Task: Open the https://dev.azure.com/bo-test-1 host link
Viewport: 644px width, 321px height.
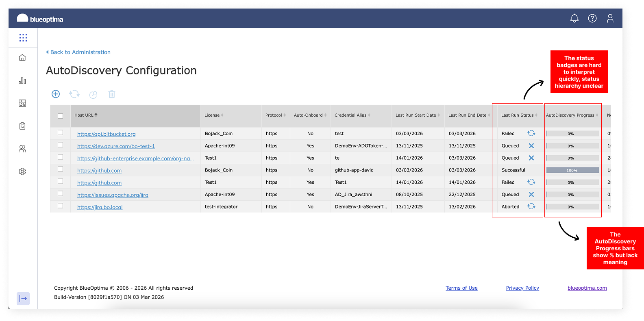Action: pyautogui.click(x=116, y=146)
